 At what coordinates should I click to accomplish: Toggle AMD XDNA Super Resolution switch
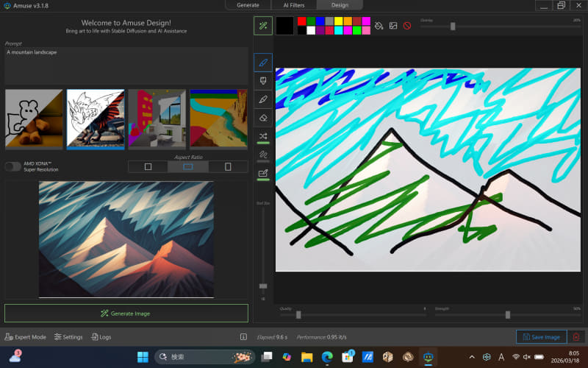pos(12,166)
